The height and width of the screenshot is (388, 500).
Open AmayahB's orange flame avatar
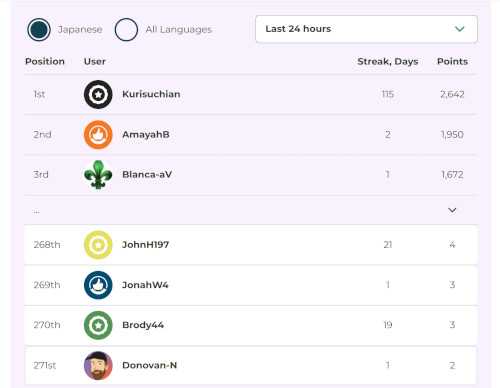point(98,135)
